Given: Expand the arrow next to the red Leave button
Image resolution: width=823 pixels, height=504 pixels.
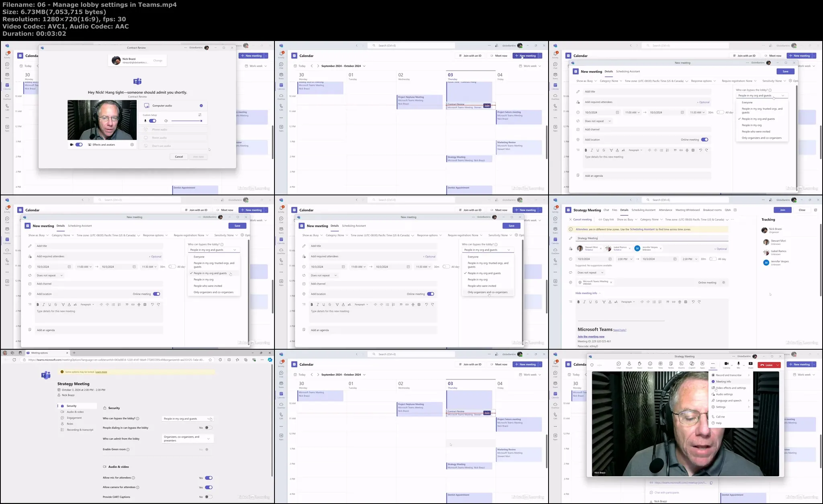Looking at the screenshot, I should pyautogui.click(x=778, y=365).
